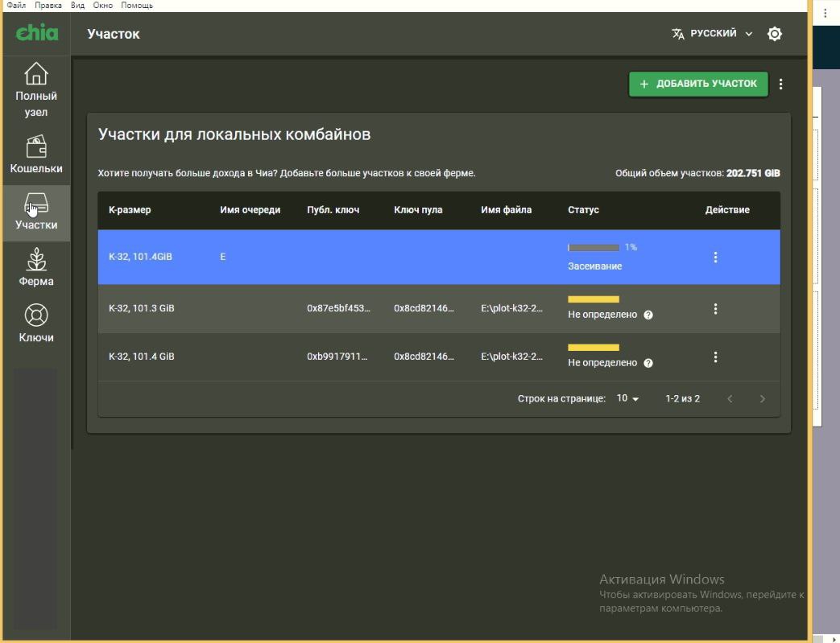Image resolution: width=840 pixels, height=643 pixels.
Task: Open actions menu for the seeding plot row
Action: tap(715, 257)
